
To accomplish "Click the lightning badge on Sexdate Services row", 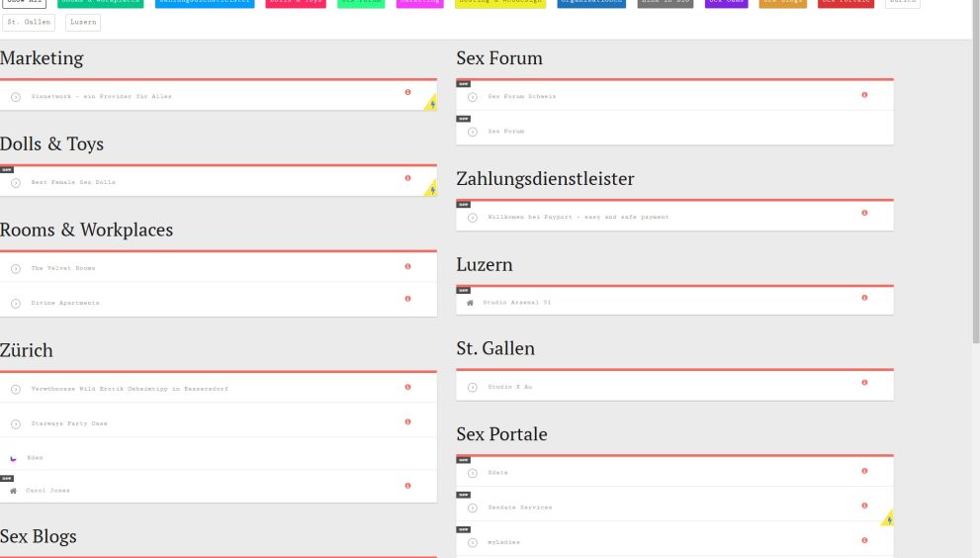I will click(x=888, y=518).
